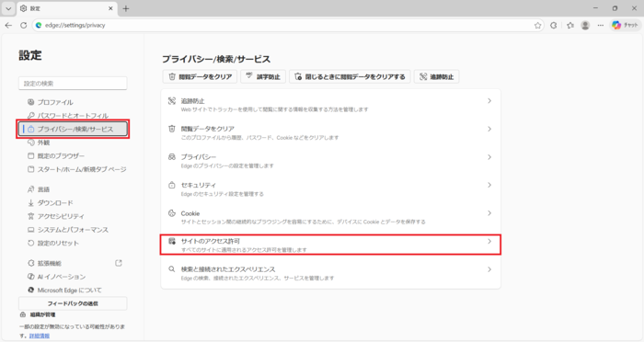Open プロファイル in the sidebar
Viewport: 644px width, 342px height.
point(73,102)
